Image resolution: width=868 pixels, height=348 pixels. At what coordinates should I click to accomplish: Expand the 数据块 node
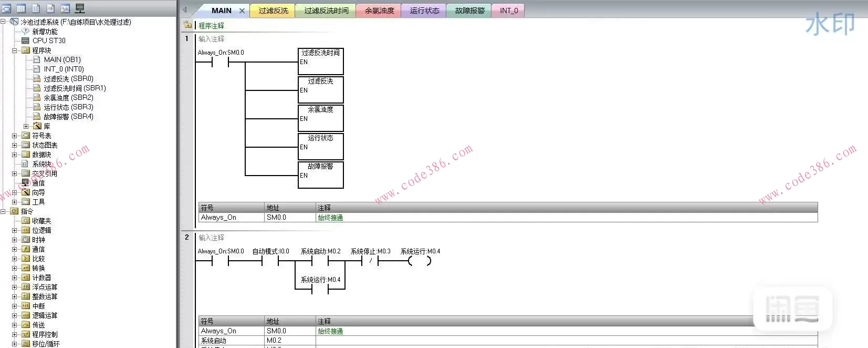tap(15, 155)
